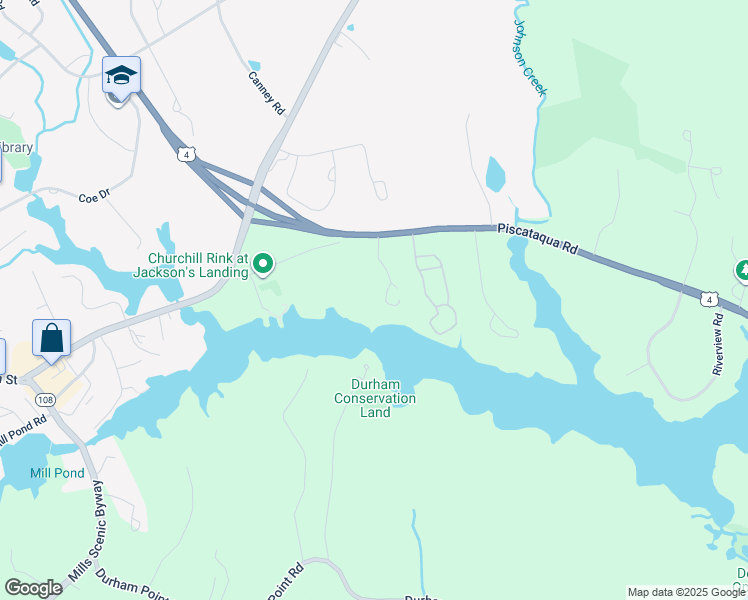
Task: Click the Coe Dr street label
Action: point(94,196)
